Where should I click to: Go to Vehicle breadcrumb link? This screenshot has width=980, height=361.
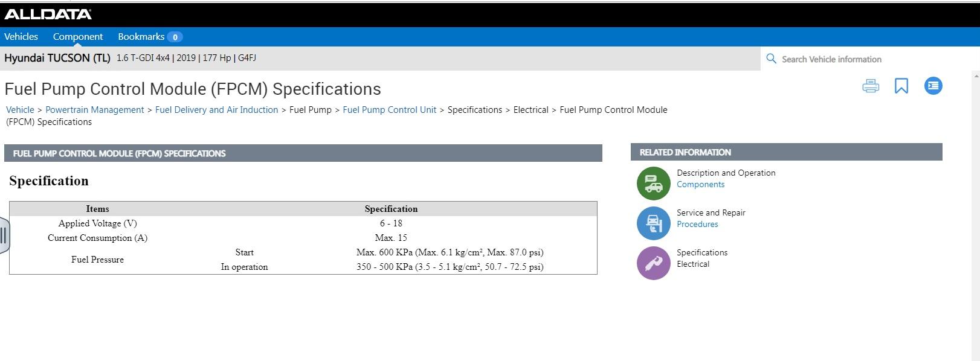[x=20, y=110]
